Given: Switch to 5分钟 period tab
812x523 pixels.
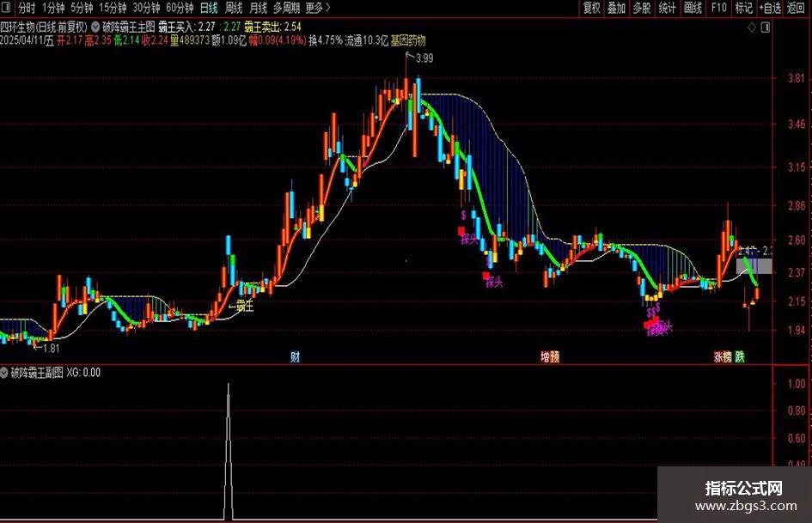Looking at the screenshot, I should (x=82, y=8).
